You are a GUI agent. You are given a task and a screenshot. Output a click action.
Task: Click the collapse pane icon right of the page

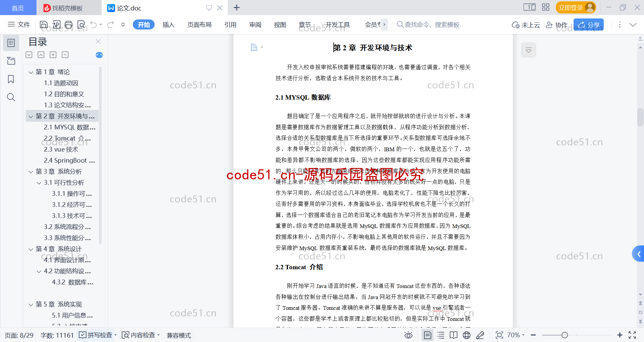(529, 50)
